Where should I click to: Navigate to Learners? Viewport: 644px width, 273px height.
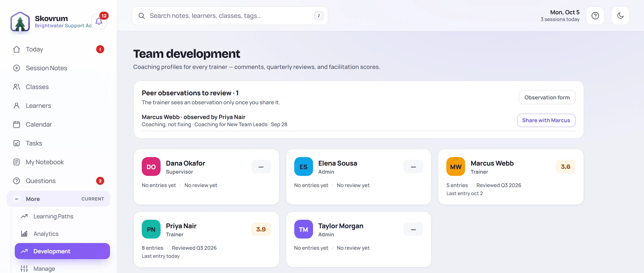[58, 106]
